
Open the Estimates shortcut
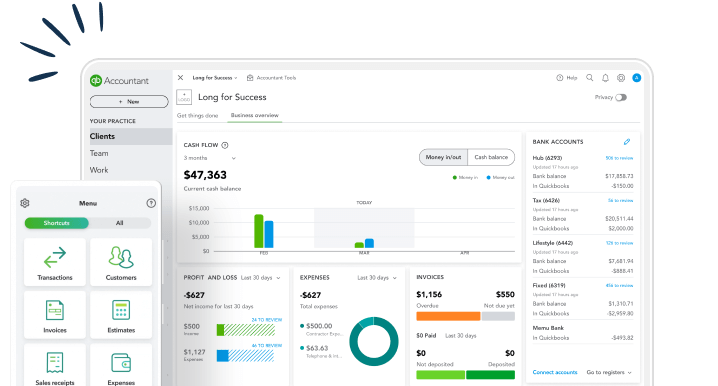pos(121,315)
